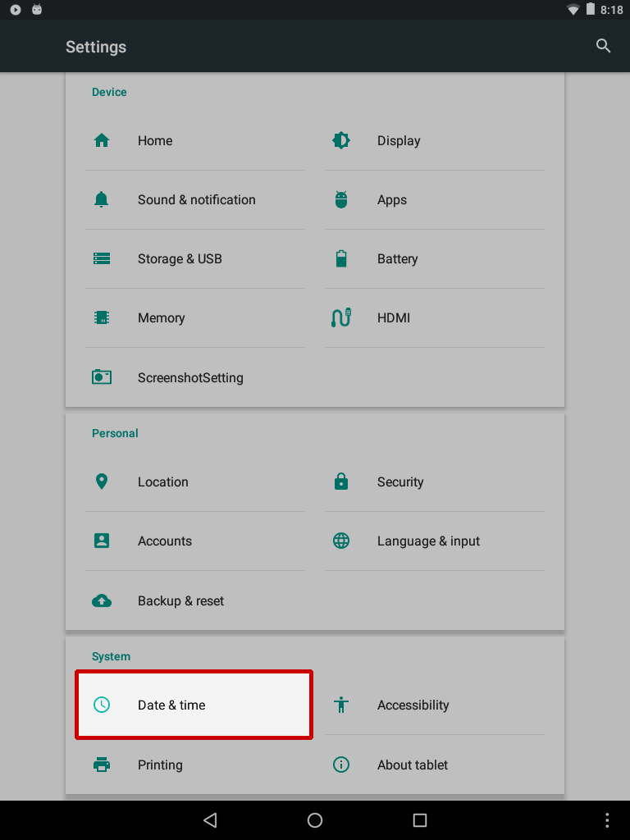Open About tablet information

point(435,765)
